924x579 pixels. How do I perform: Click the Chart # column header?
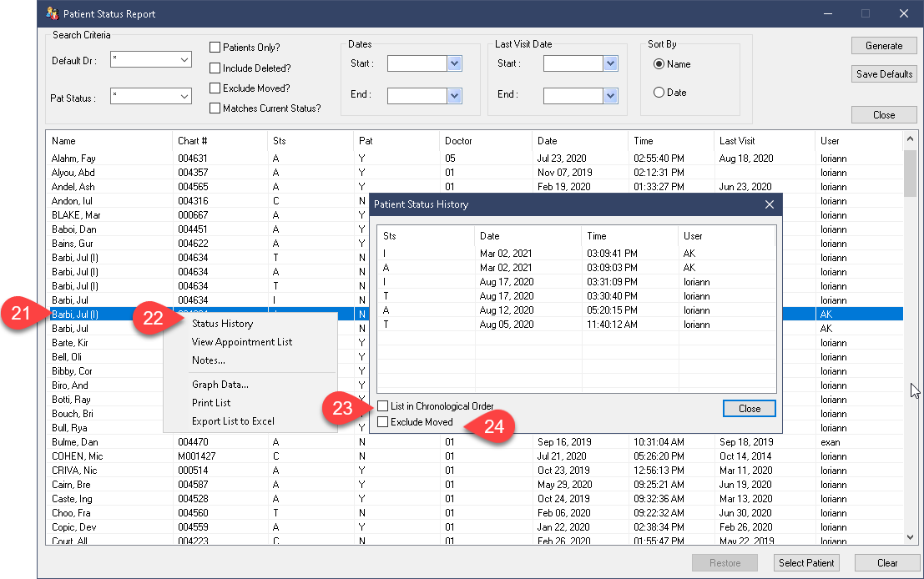[x=220, y=141]
